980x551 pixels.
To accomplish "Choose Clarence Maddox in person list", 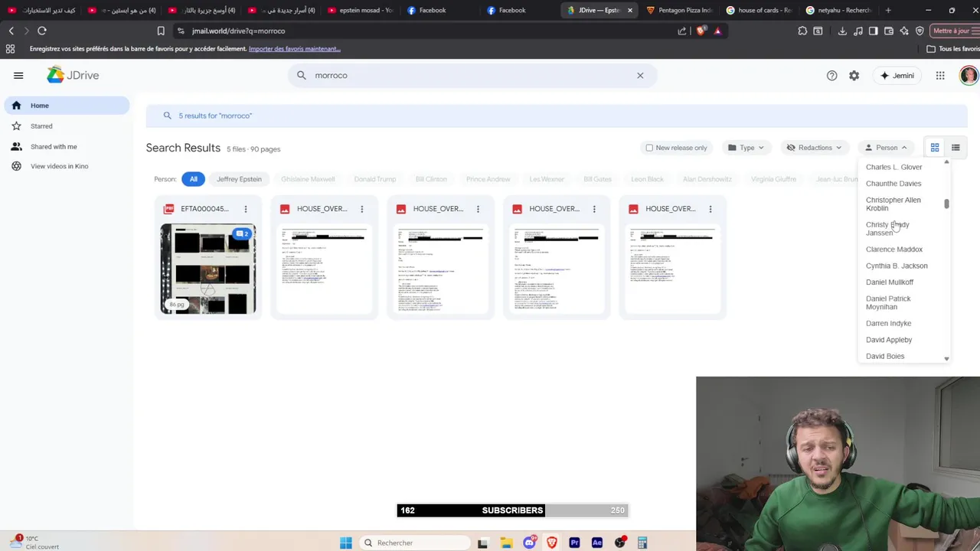I will tap(894, 249).
